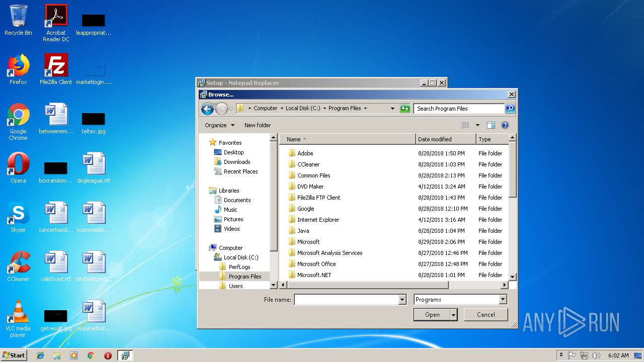The image size is (644, 362).
Task: Click the Open button split dropdown arrow
Action: tap(454, 315)
